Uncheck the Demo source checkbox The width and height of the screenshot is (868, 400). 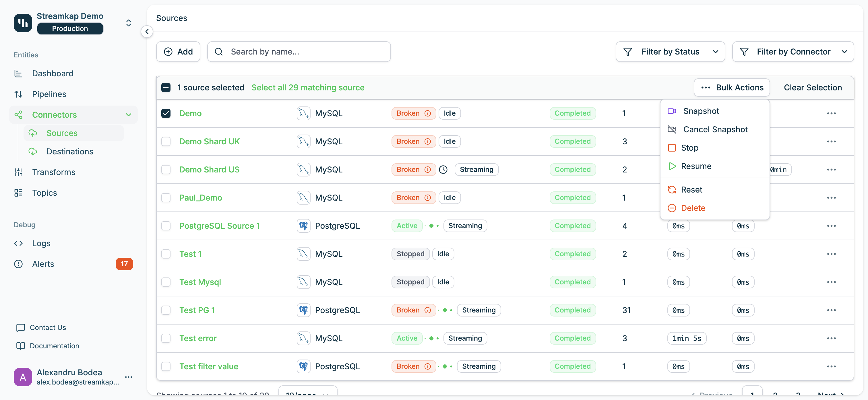point(166,113)
